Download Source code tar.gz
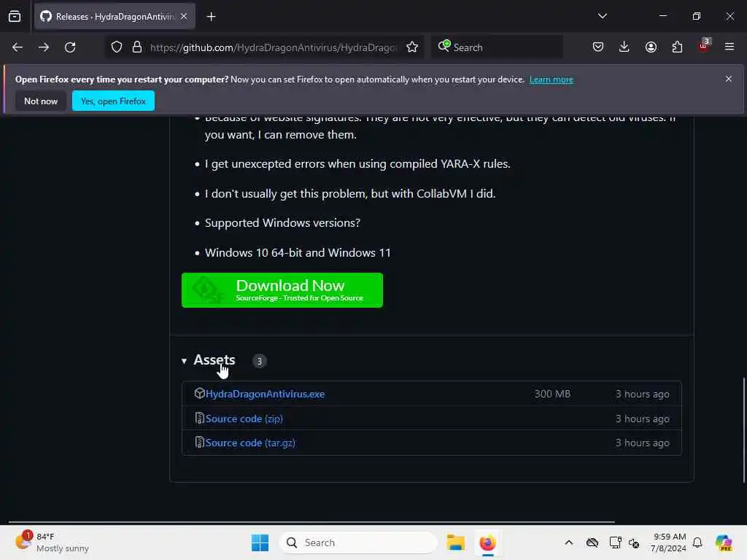Image resolution: width=747 pixels, height=560 pixels. 250,443
